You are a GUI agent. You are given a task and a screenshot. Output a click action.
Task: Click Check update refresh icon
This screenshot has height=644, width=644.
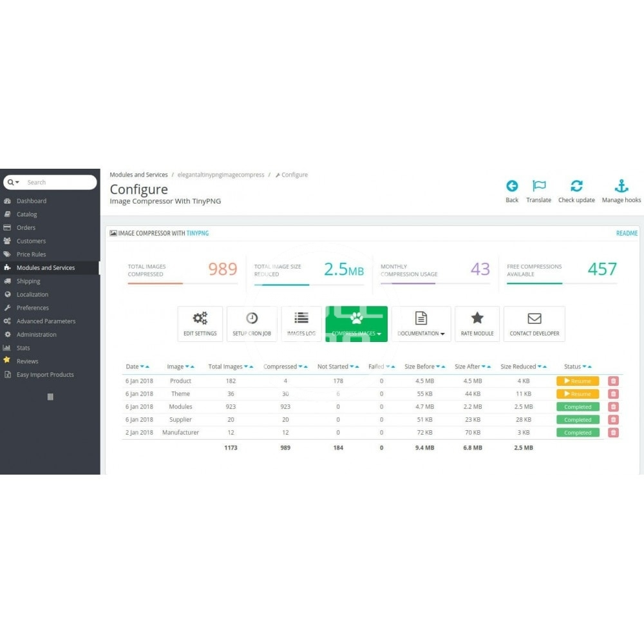(576, 187)
